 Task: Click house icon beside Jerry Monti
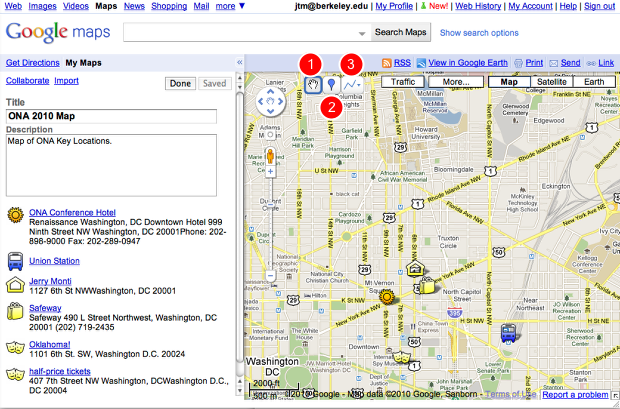click(x=15, y=285)
